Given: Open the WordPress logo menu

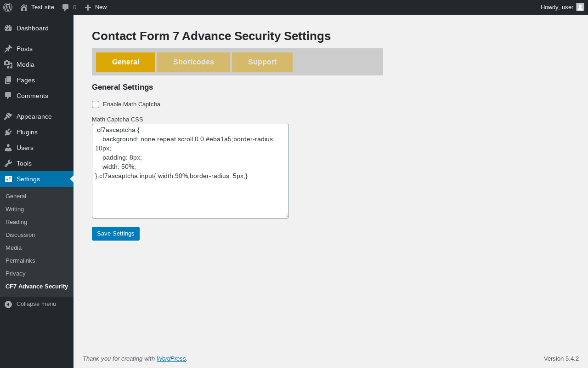Looking at the screenshot, I should click(8, 7).
